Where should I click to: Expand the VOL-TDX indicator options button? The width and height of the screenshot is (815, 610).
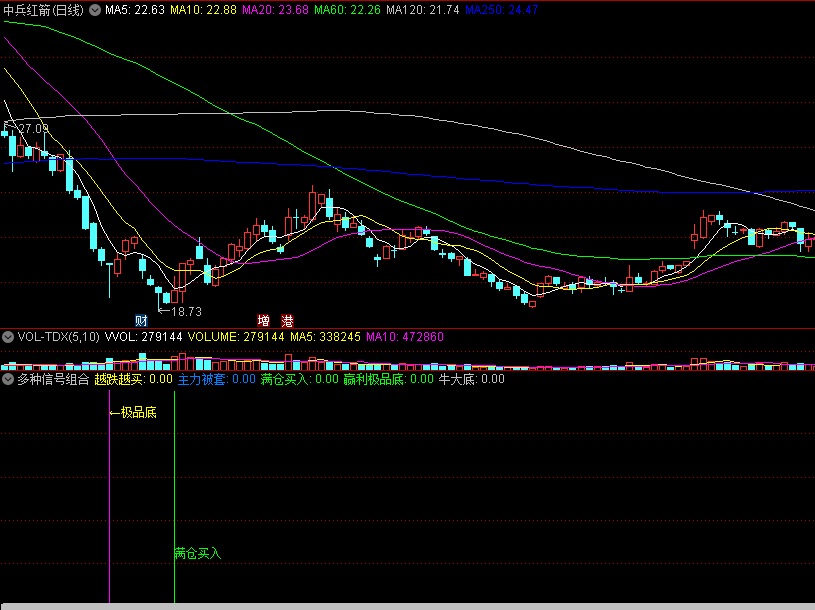pos(8,337)
